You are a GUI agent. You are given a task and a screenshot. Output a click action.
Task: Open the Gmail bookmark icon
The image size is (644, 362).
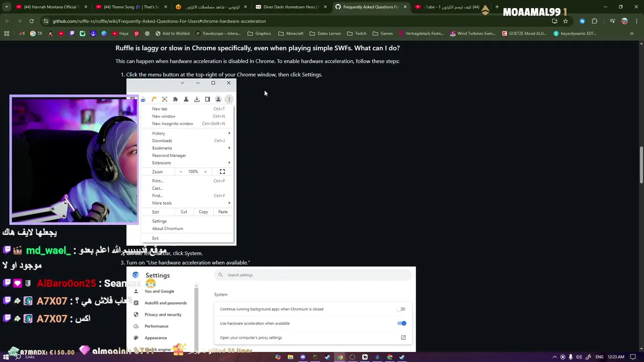pyautogui.click(x=22, y=34)
